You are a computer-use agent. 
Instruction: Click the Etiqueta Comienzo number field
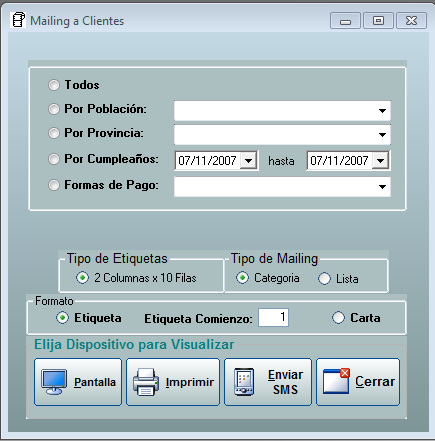(x=273, y=317)
